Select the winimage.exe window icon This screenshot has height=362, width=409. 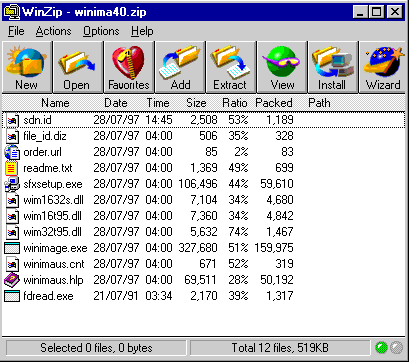(12, 248)
